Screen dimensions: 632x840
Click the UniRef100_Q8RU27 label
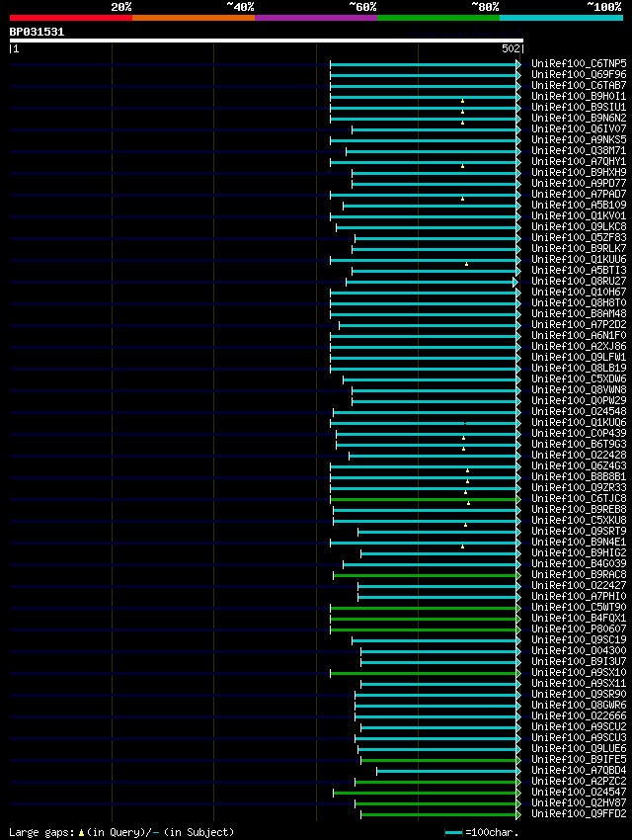(579, 282)
